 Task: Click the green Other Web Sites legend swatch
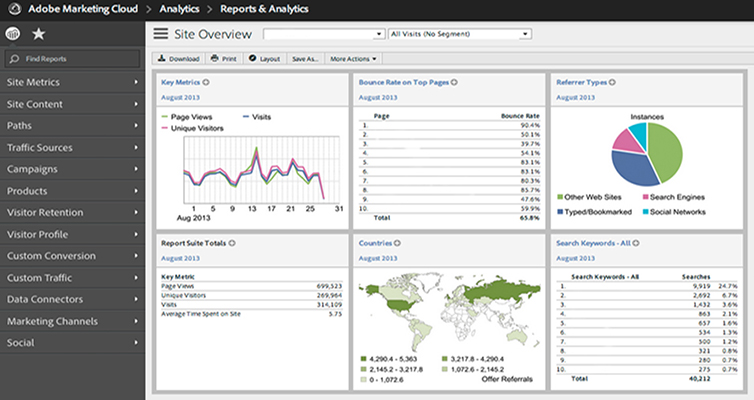(559, 197)
